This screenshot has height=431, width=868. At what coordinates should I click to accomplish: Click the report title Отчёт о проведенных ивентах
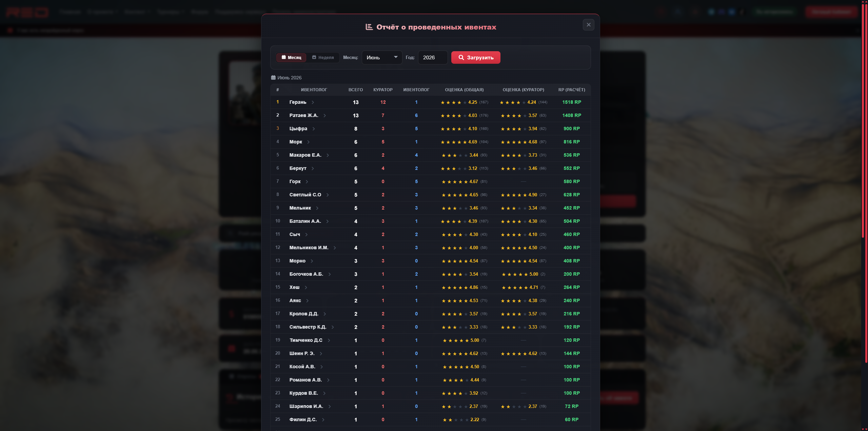coord(436,27)
